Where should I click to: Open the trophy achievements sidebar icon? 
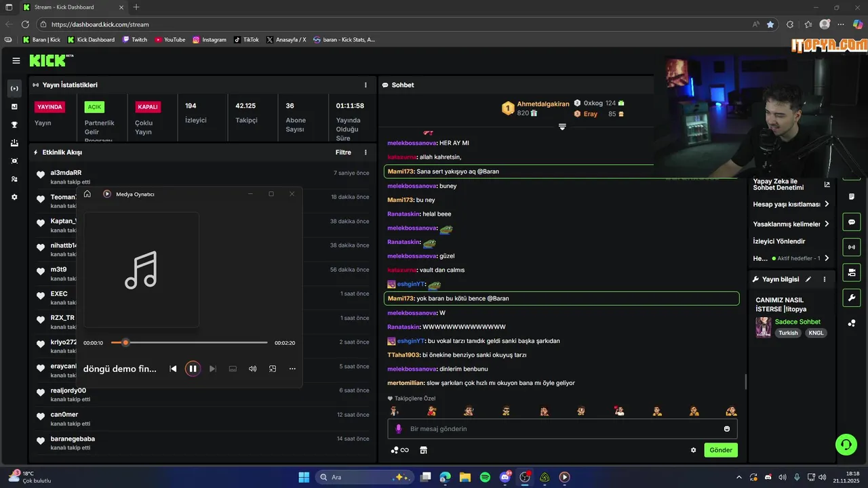click(14, 125)
